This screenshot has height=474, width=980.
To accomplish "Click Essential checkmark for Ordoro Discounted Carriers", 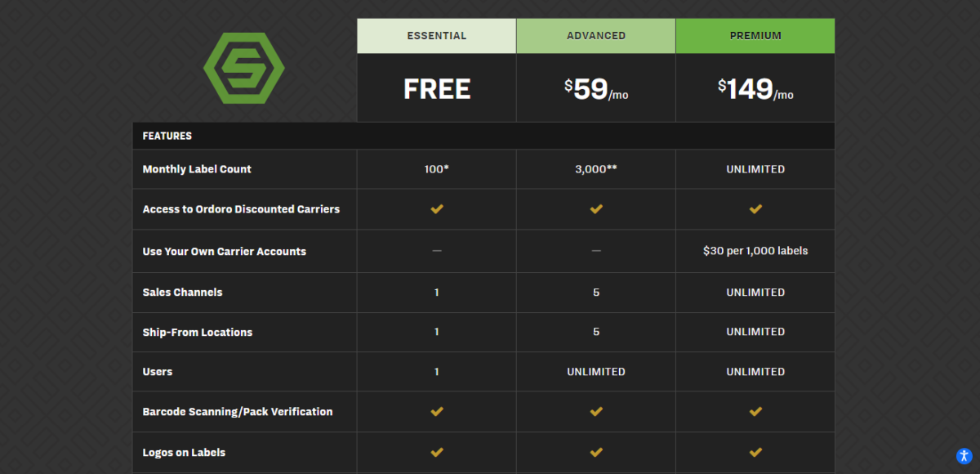I will click(437, 209).
